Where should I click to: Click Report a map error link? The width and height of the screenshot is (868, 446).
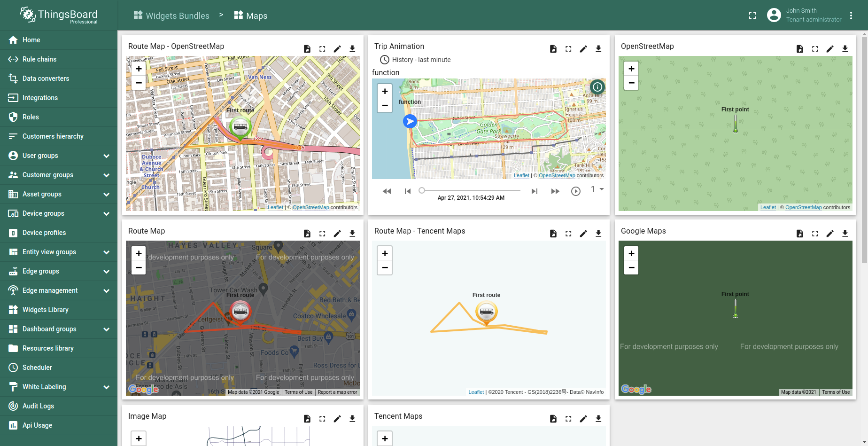click(x=337, y=392)
